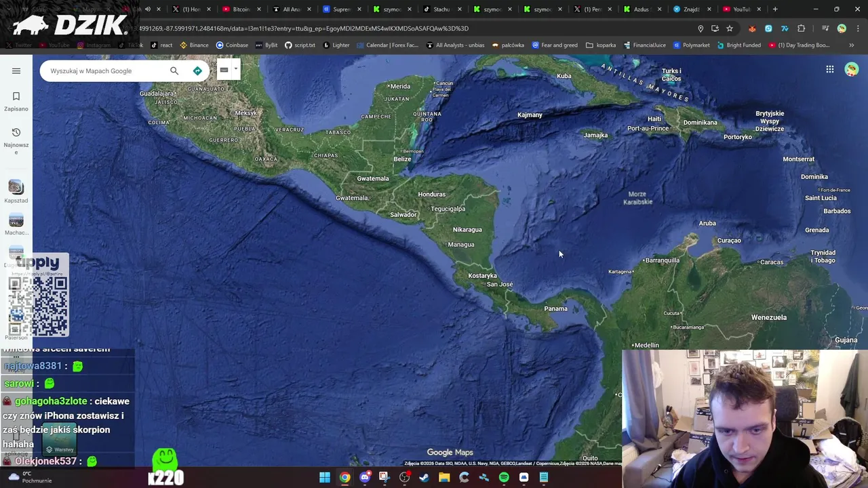This screenshot has height=488, width=868.
Task: Click the Kajmany label on the map
Action: [530, 115]
